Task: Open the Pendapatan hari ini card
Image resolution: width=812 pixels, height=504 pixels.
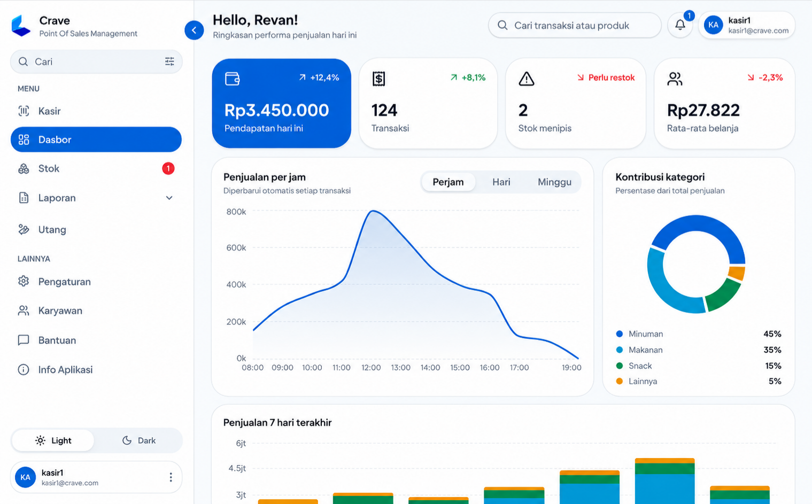Action: coord(282,103)
